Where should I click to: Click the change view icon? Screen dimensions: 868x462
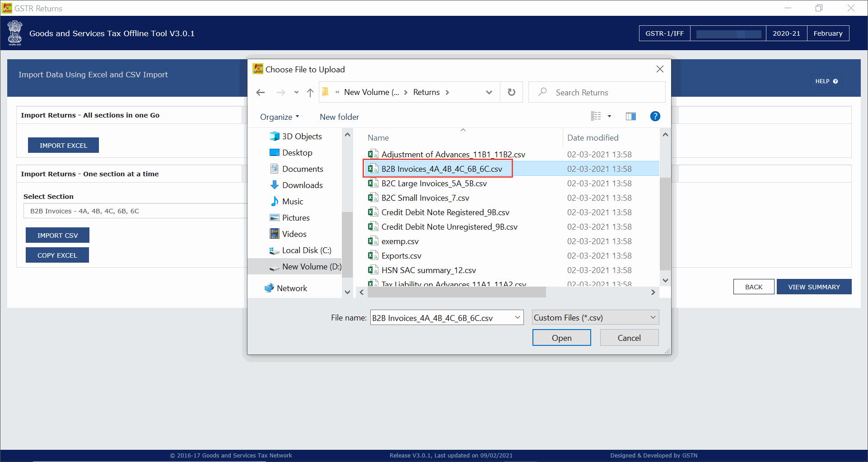pos(596,116)
